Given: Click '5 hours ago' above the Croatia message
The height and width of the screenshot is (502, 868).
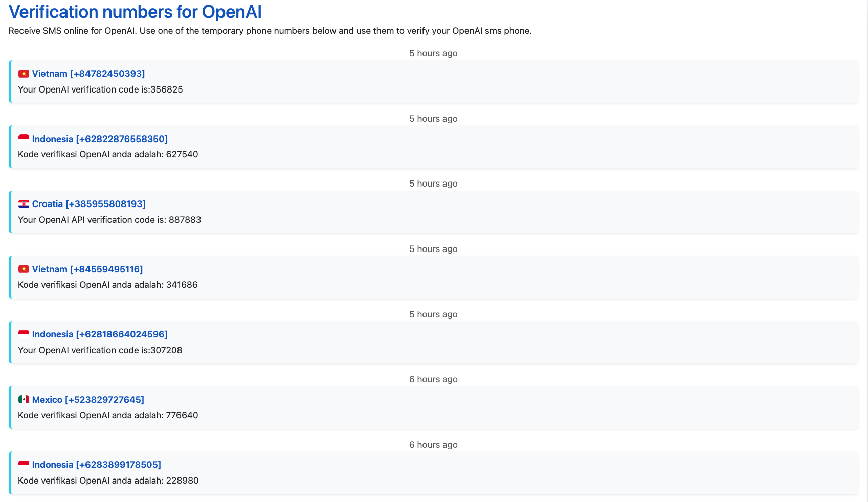Looking at the screenshot, I should point(433,184).
